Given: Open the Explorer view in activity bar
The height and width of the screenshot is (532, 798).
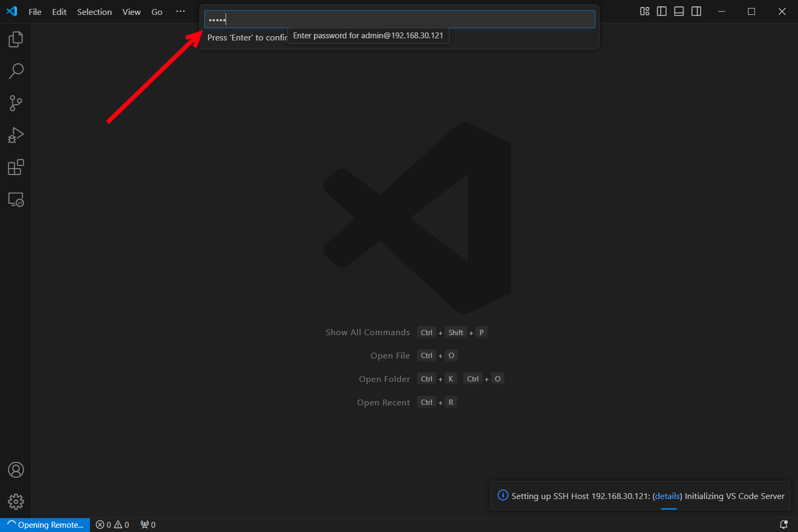Looking at the screenshot, I should 16,39.
